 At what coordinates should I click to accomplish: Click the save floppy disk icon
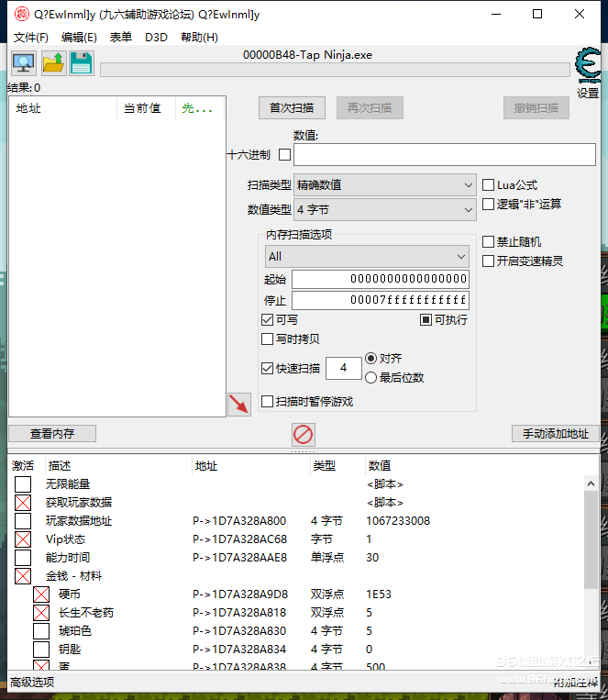pyautogui.click(x=81, y=63)
